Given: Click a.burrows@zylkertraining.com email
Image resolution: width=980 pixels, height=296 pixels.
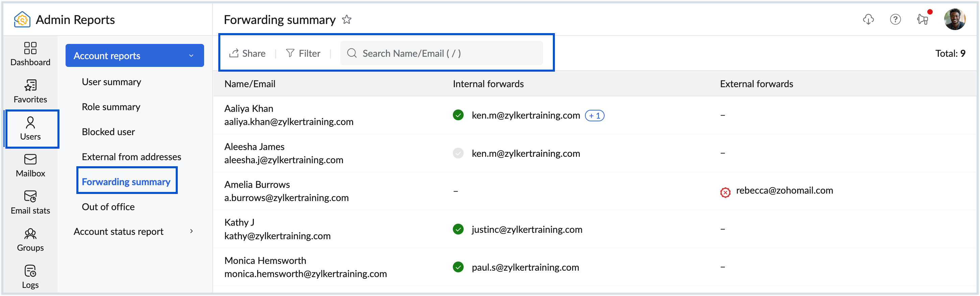Looking at the screenshot, I should pos(287,198).
